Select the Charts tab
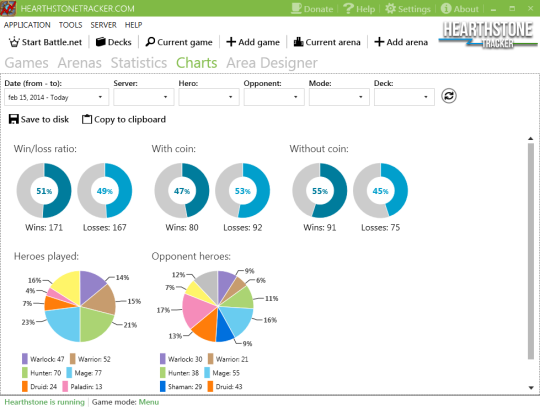The height and width of the screenshot is (409, 540). coord(197,63)
